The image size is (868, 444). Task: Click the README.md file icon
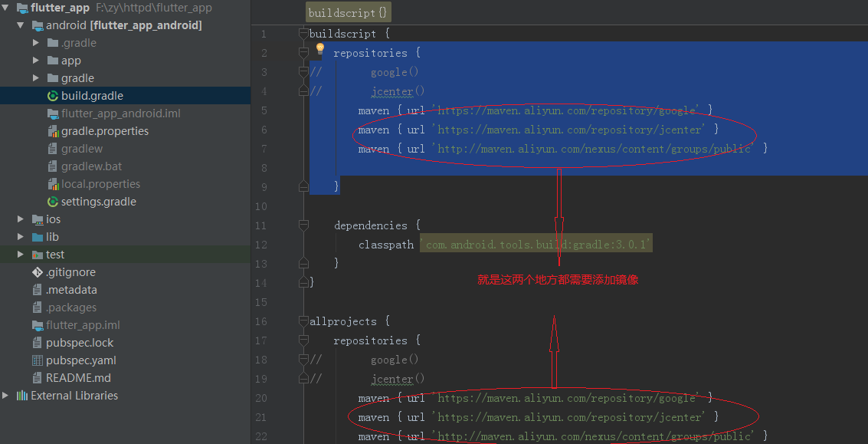click(38, 378)
